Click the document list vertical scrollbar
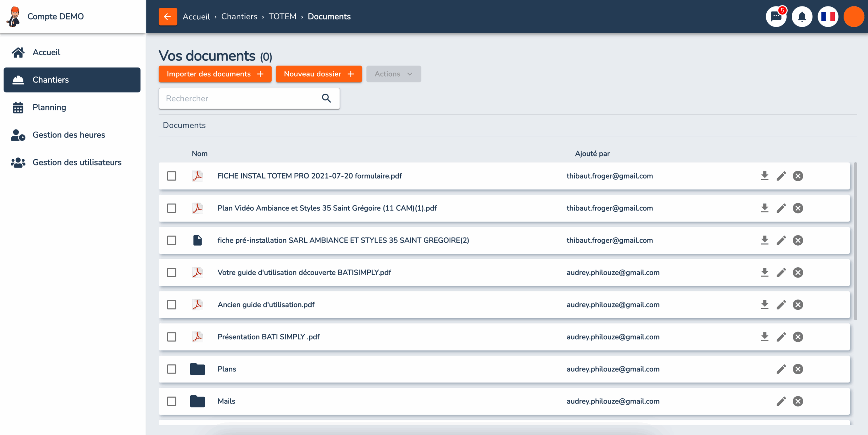The height and width of the screenshot is (435, 868). (x=855, y=241)
